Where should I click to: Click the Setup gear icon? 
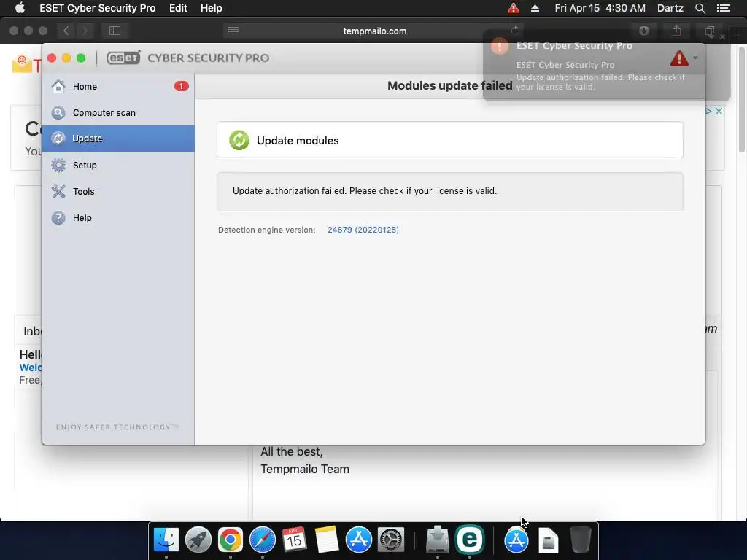(58, 166)
